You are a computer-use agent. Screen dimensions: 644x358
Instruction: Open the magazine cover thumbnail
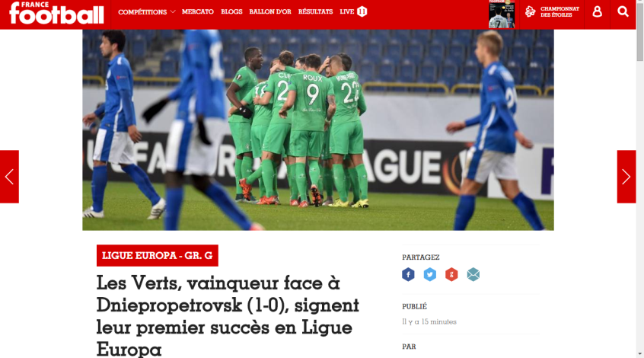pyautogui.click(x=502, y=14)
